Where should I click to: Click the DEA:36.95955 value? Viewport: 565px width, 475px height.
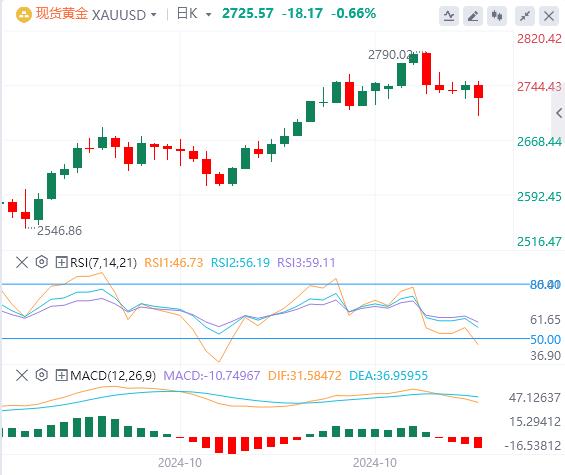point(388,376)
